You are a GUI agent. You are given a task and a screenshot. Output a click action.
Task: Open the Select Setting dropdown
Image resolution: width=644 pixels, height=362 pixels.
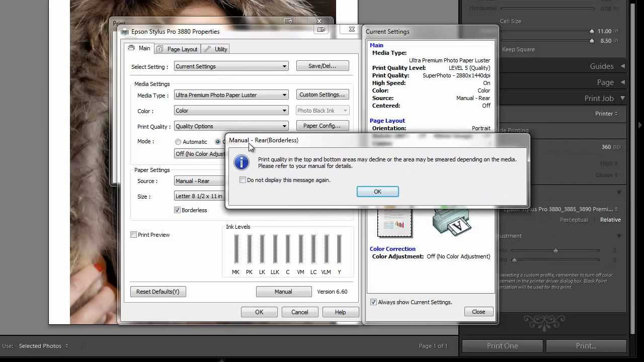(x=231, y=66)
